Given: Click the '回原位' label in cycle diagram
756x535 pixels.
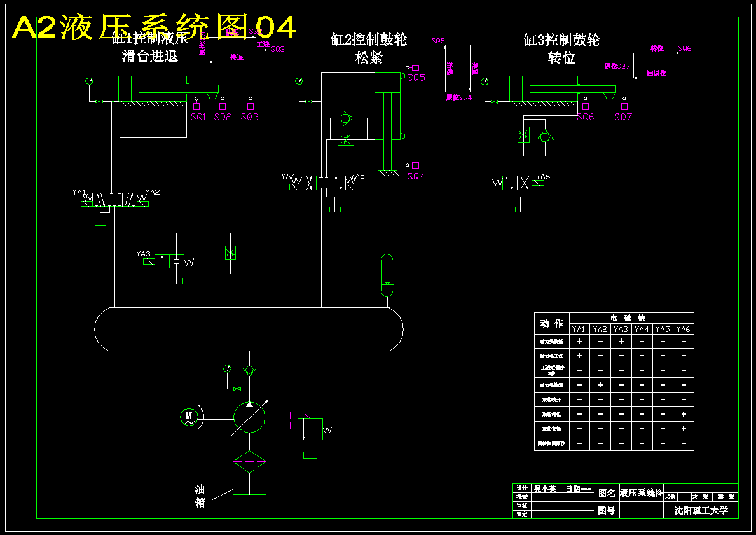Looking at the screenshot, I should pos(656,73).
